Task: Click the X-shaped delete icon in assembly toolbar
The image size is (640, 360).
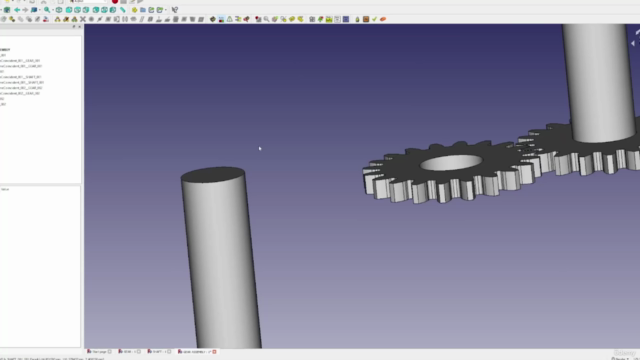Action: click(83, 19)
